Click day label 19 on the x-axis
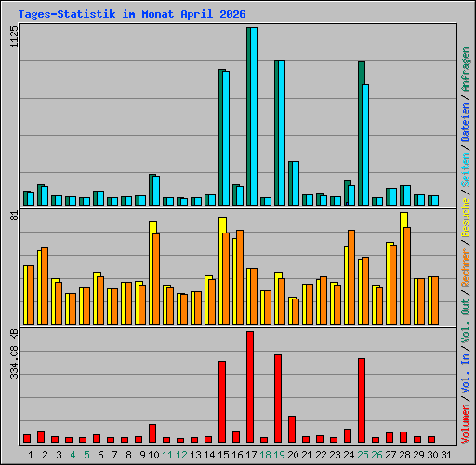 [279, 455]
